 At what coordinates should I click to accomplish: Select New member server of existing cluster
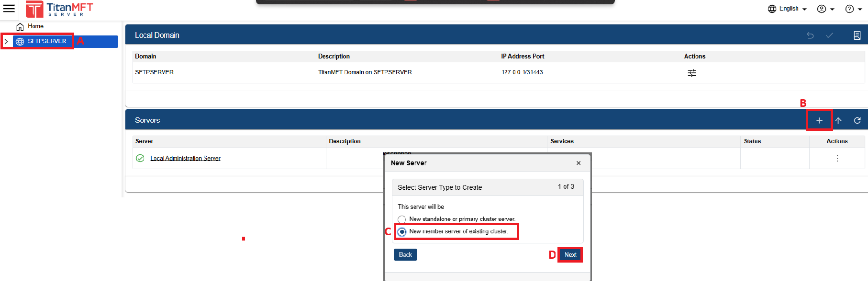click(x=402, y=232)
